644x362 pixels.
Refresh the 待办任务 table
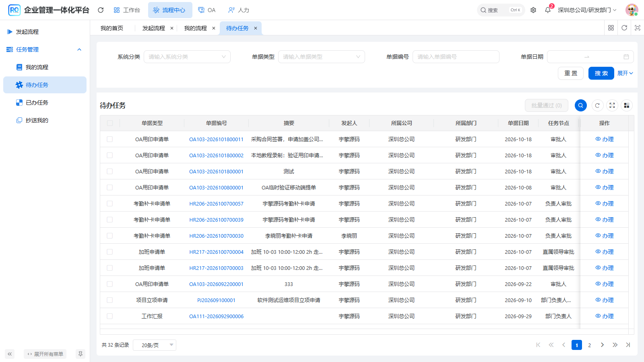597,105
